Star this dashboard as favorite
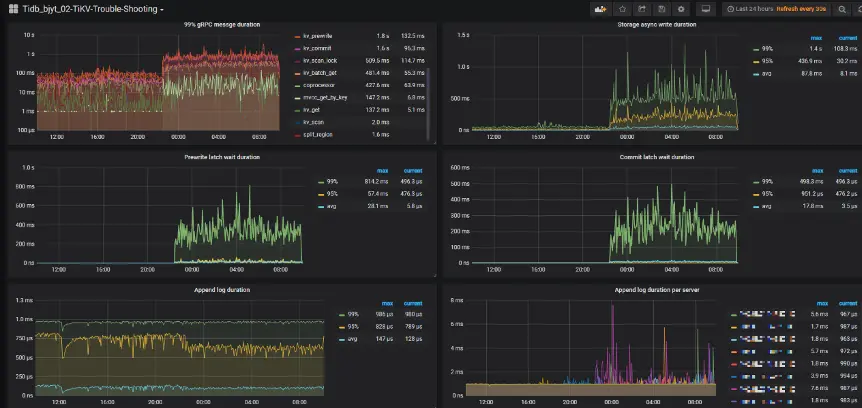 (x=622, y=9)
